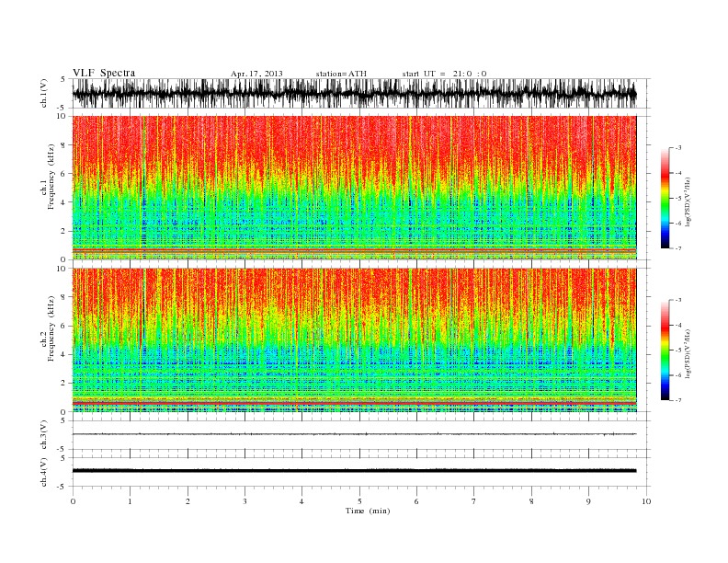728x563 pixels.
Task: Click inside the ch.1 spectrogram panel
Action: pyautogui.click(x=354, y=188)
